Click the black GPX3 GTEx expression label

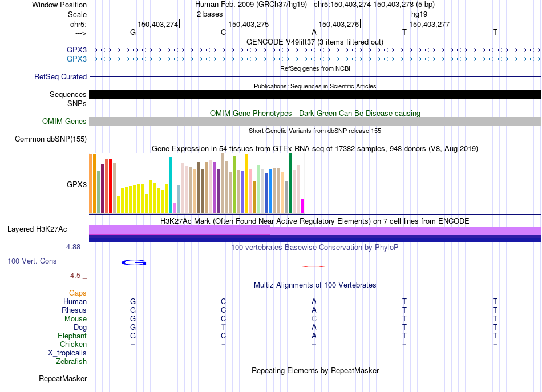point(77,185)
